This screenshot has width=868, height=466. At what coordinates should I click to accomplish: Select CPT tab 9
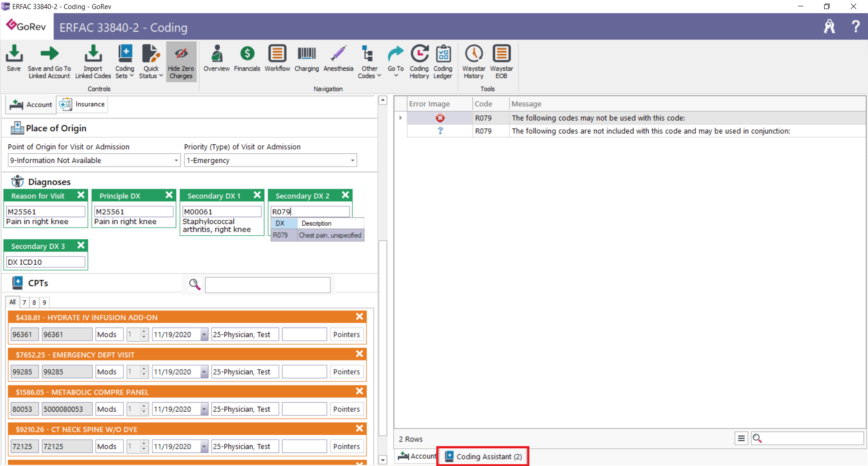(x=44, y=302)
